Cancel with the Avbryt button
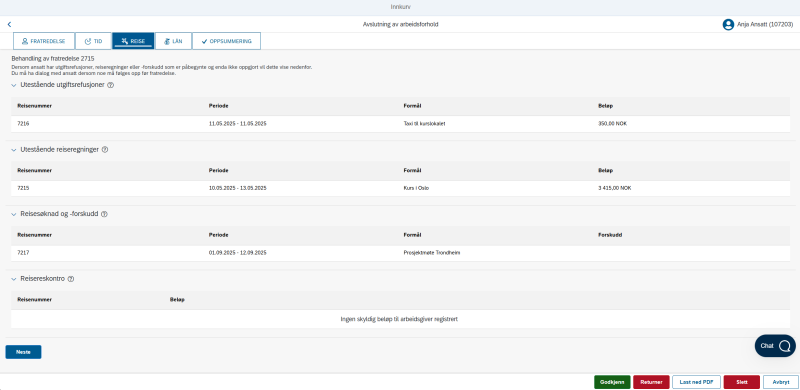The image size is (800, 390). tap(781, 382)
